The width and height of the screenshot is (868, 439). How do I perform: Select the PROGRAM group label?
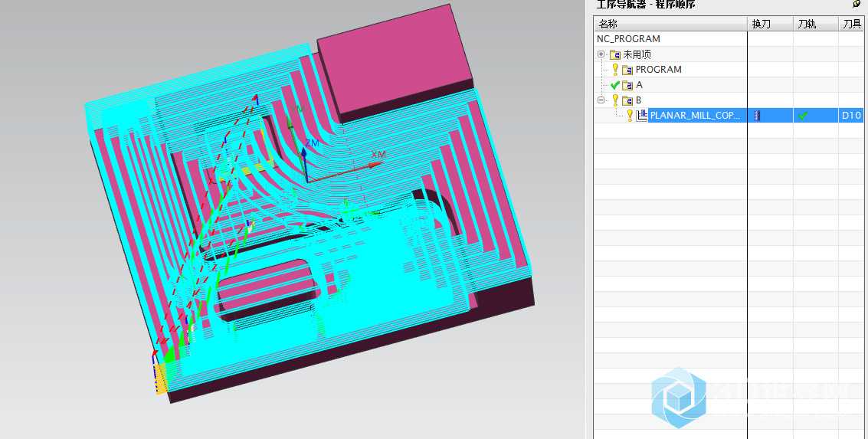pos(658,70)
